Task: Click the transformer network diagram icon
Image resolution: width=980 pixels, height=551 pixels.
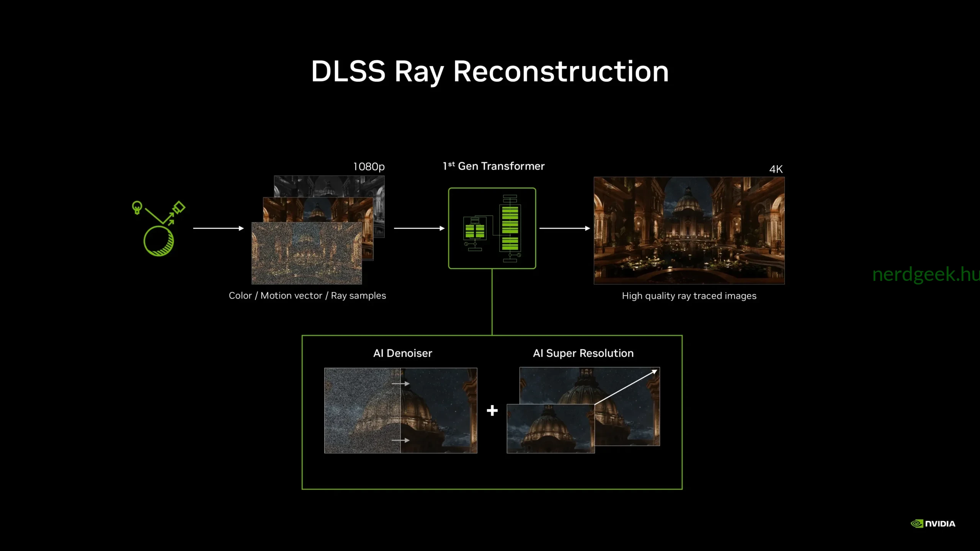Action: pyautogui.click(x=492, y=228)
